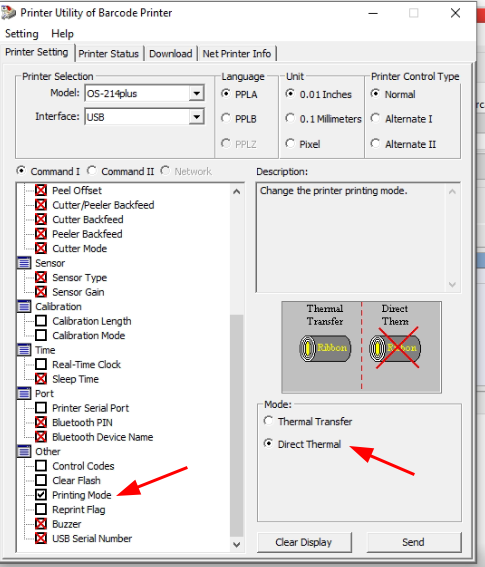The image size is (485, 567).
Task: Enable the Calibration Mode checkbox
Action: (41, 336)
